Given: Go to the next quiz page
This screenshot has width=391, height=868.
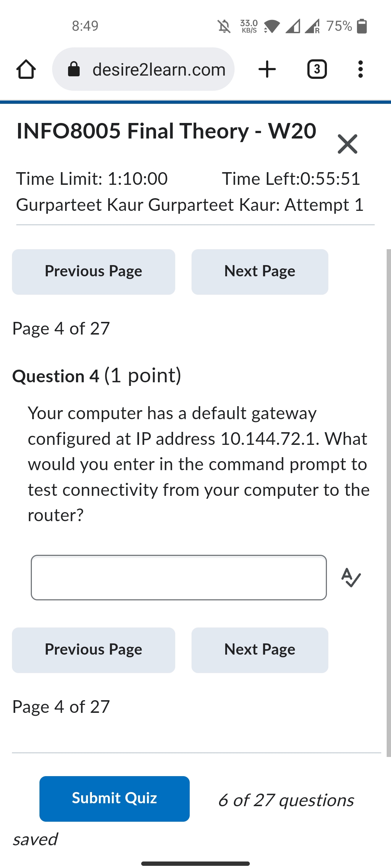Looking at the screenshot, I should tap(259, 271).
